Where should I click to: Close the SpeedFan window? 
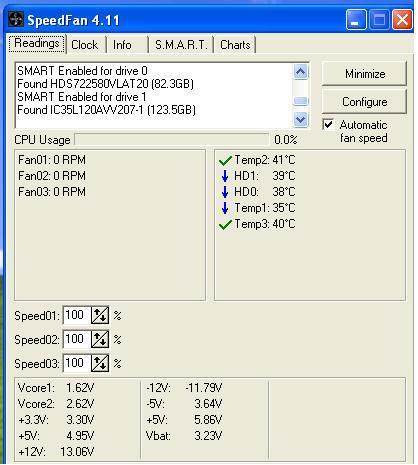[402, 20]
